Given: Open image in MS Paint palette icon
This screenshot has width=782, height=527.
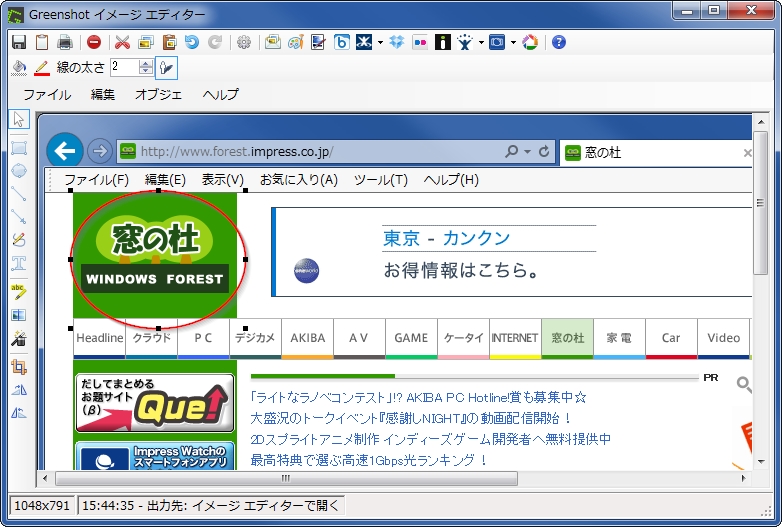Looking at the screenshot, I should pyautogui.click(x=295, y=42).
